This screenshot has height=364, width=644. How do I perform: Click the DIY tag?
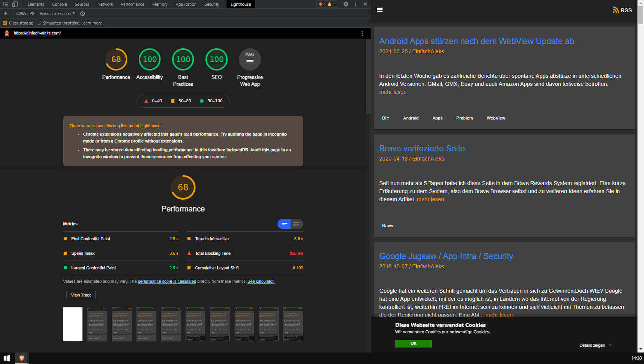(x=386, y=118)
